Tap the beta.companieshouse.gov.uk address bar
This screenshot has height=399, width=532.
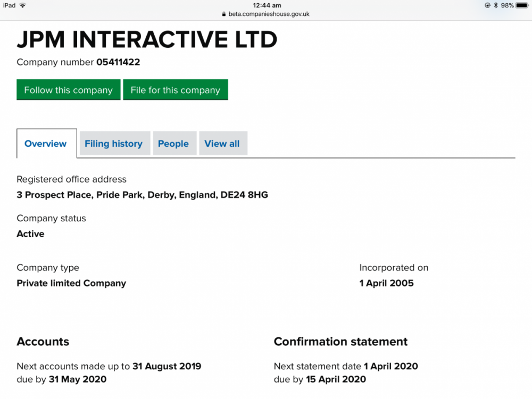click(x=266, y=14)
